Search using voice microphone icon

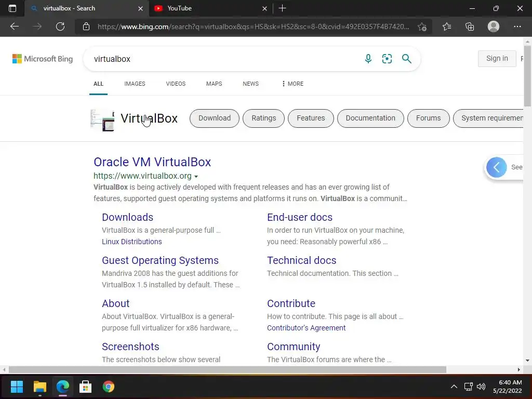(x=368, y=59)
